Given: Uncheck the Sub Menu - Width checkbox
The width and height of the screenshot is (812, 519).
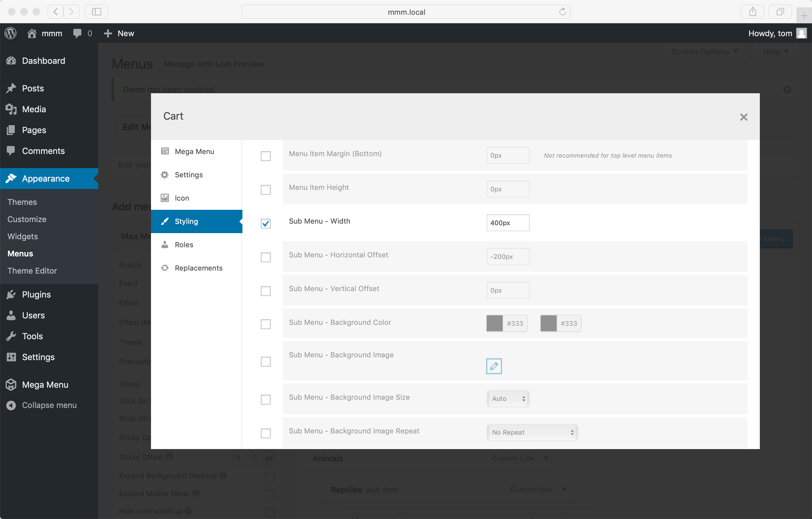Looking at the screenshot, I should click(x=266, y=223).
